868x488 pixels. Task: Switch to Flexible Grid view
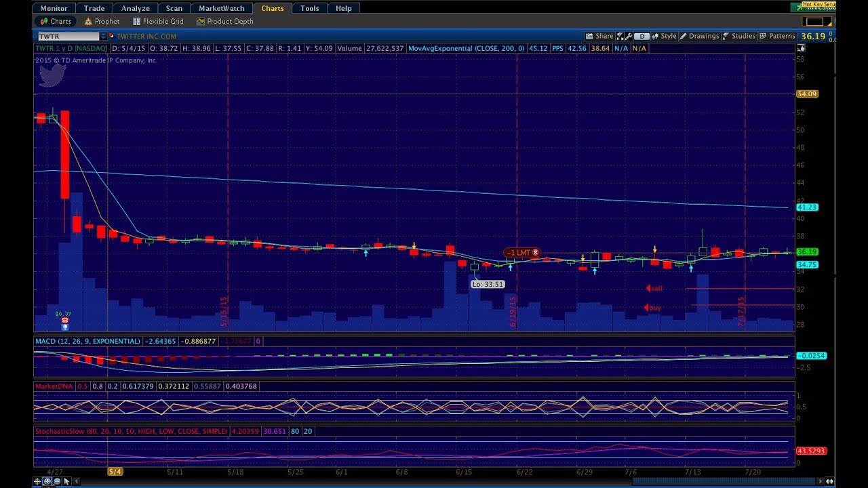click(159, 21)
